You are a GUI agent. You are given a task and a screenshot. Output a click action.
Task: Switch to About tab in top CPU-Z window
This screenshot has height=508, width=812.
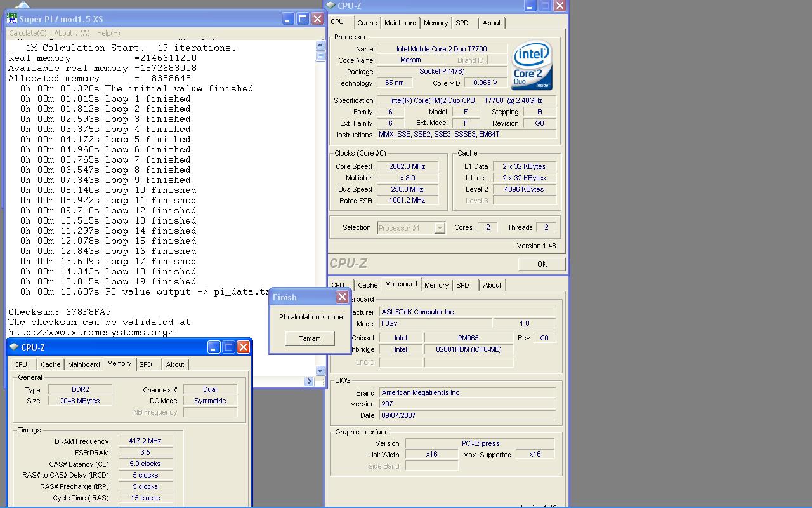[x=492, y=23]
